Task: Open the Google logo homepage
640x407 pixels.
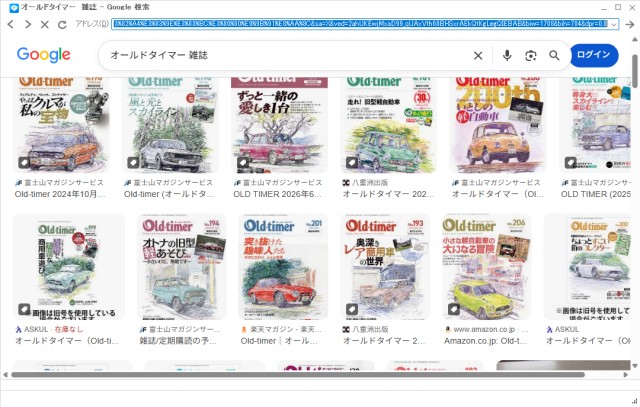Action: [x=44, y=55]
